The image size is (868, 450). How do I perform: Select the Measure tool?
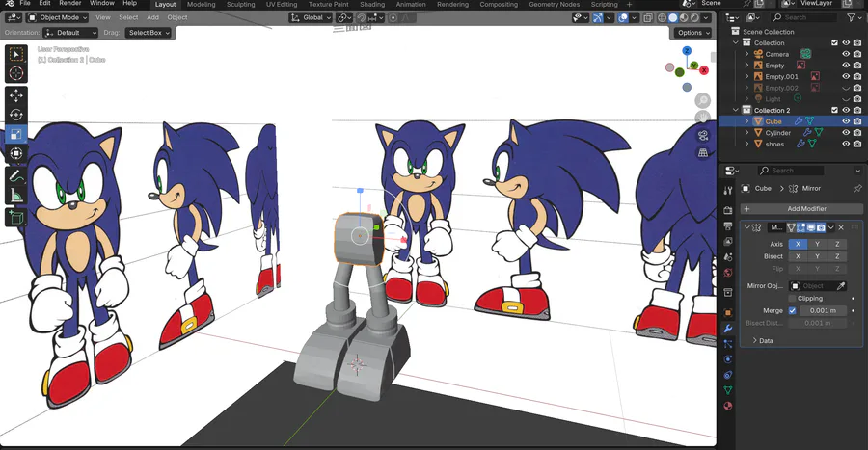click(16, 196)
